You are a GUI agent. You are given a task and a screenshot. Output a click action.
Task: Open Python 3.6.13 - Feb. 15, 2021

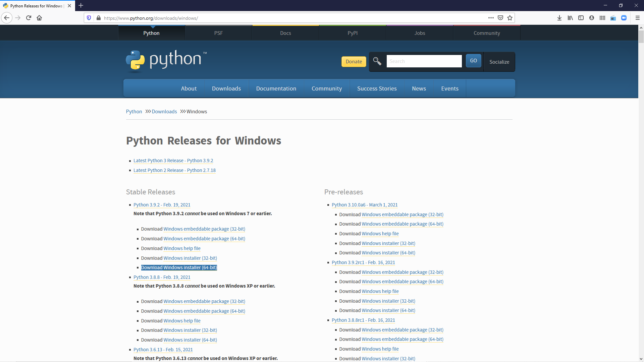[x=163, y=350]
